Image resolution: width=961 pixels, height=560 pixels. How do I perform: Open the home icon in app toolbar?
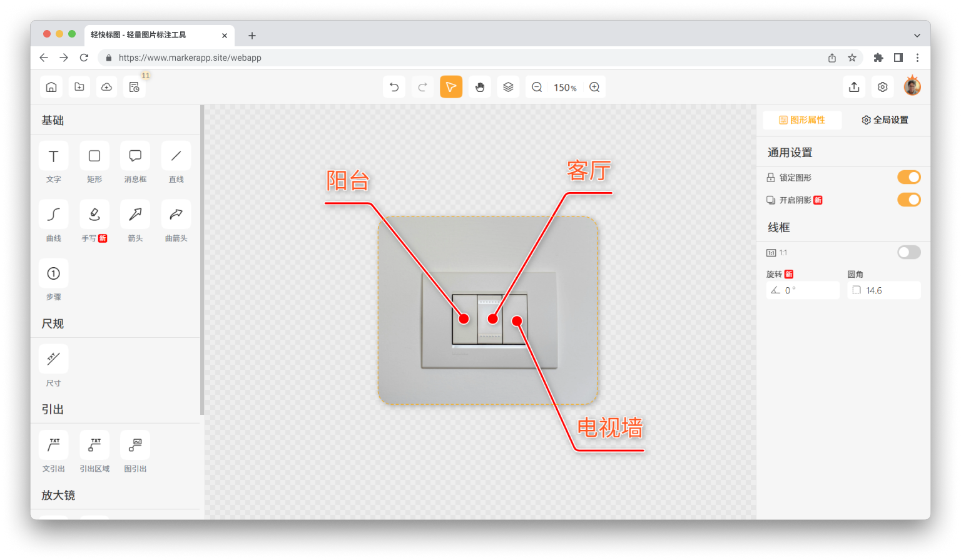click(51, 87)
